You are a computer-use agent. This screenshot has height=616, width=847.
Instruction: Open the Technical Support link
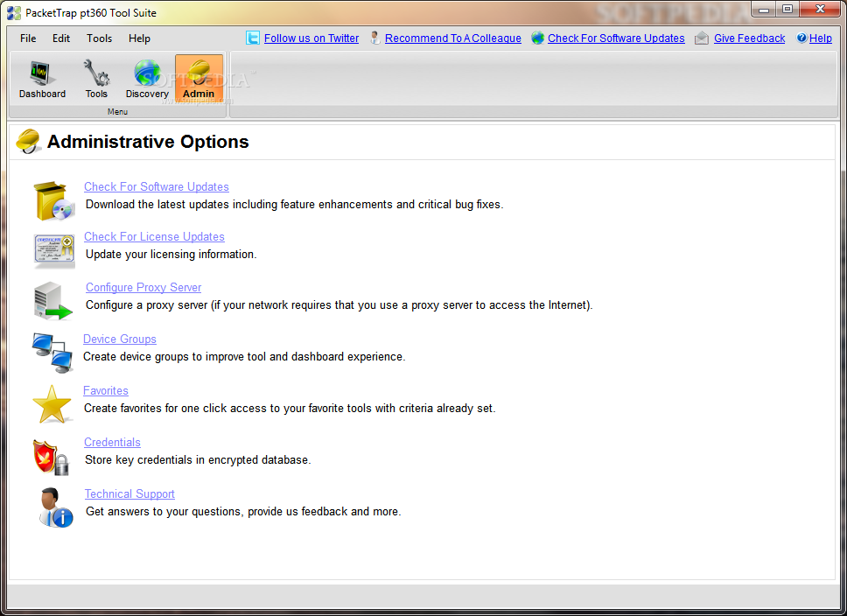129,493
